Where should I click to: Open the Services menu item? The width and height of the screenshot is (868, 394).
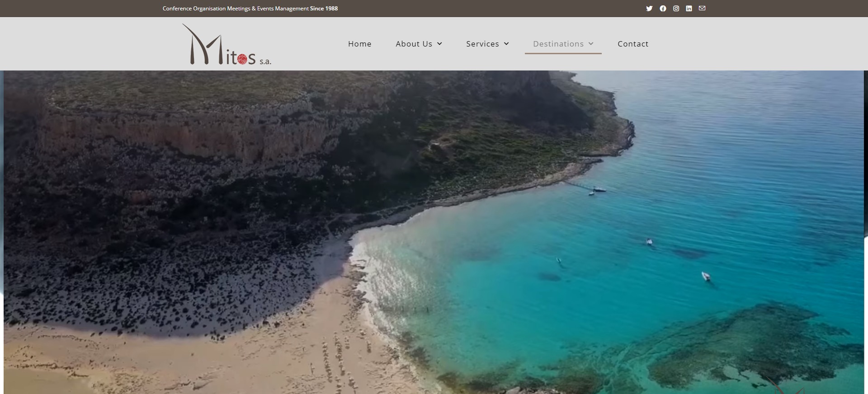482,44
